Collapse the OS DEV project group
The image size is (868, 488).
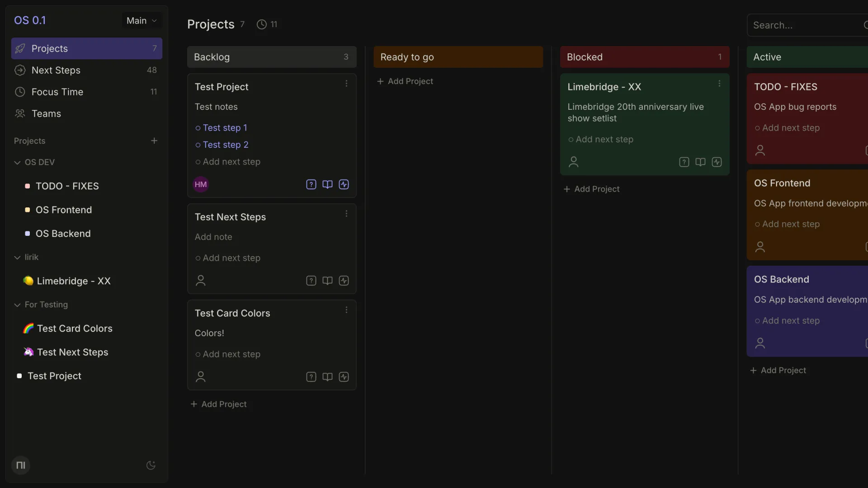tap(17, 162)
